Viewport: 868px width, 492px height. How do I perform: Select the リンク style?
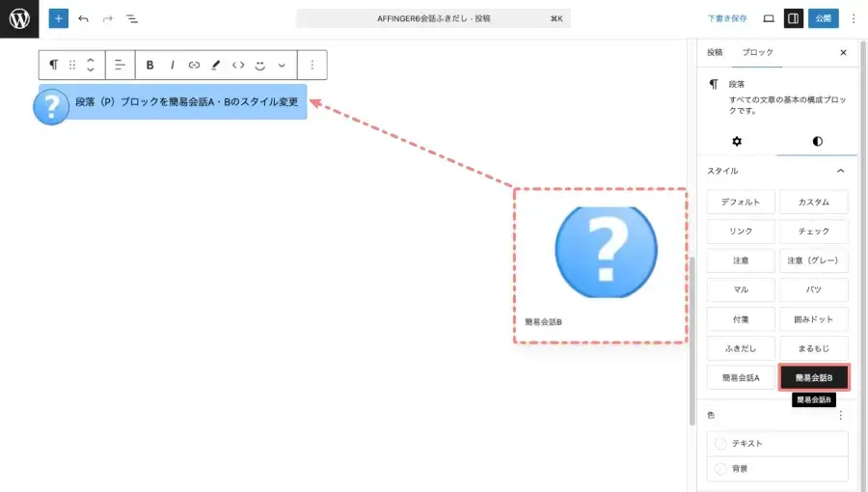[x=740, y=232]
